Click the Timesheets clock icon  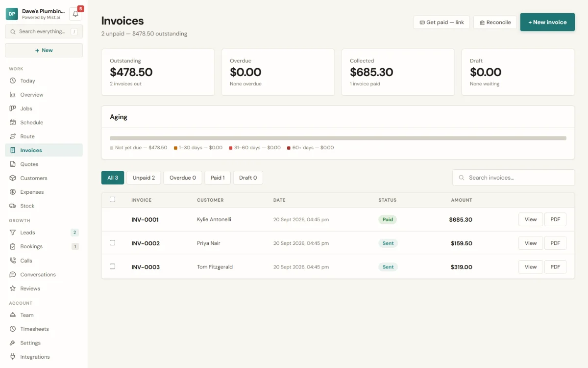point(13,329)
